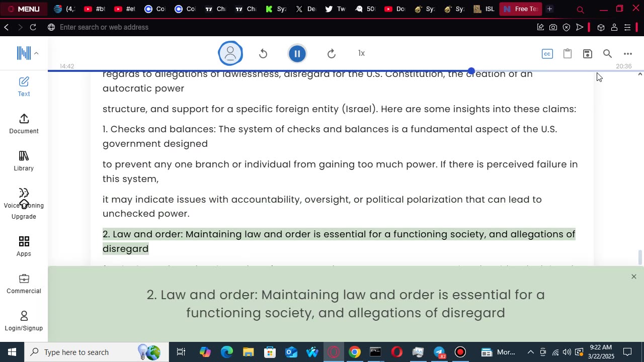Image resolution: width=644 pixels, height=362 pixels.
Task: Click the page vertical scrollbar thumb
Action: 640,257
